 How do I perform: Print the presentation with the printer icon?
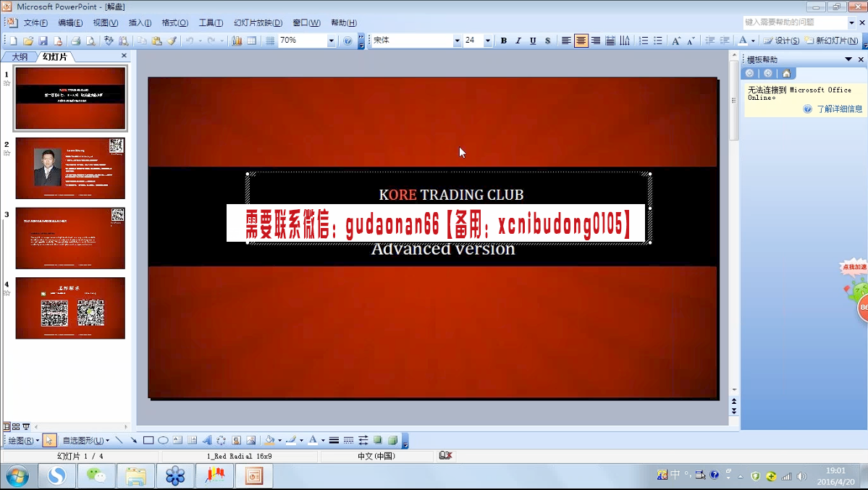click(x=76, y=41)
